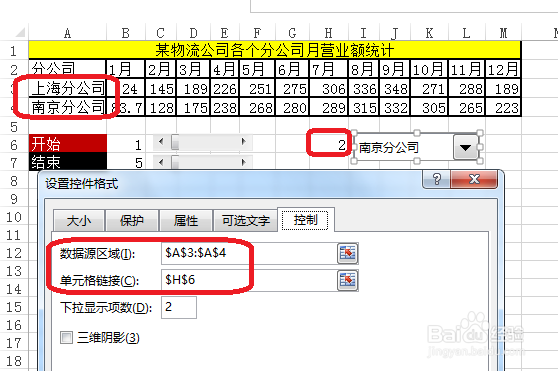The width and height of the screenshot is (558, 371).
Task: Select column header A
Action: pyautogui.click(x=67, y=33)
